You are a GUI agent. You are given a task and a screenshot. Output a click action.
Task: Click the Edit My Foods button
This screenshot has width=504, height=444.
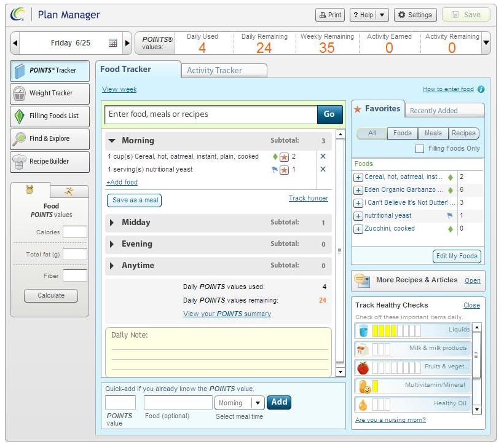coord(457,256)
